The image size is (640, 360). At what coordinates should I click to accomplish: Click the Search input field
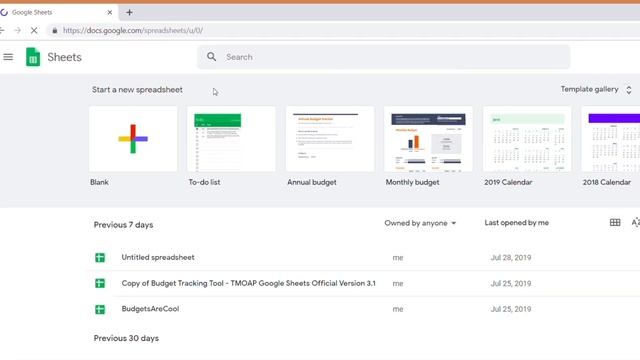(383, 57)
